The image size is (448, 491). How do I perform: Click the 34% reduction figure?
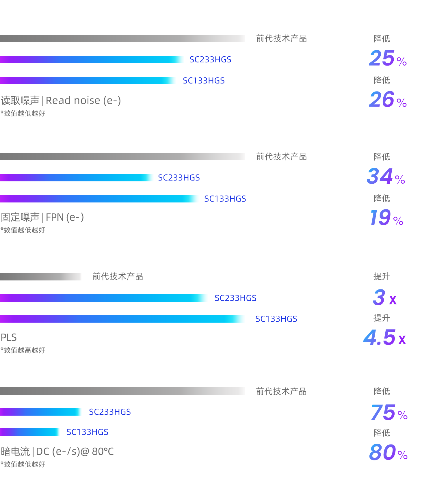click(386, 176)
